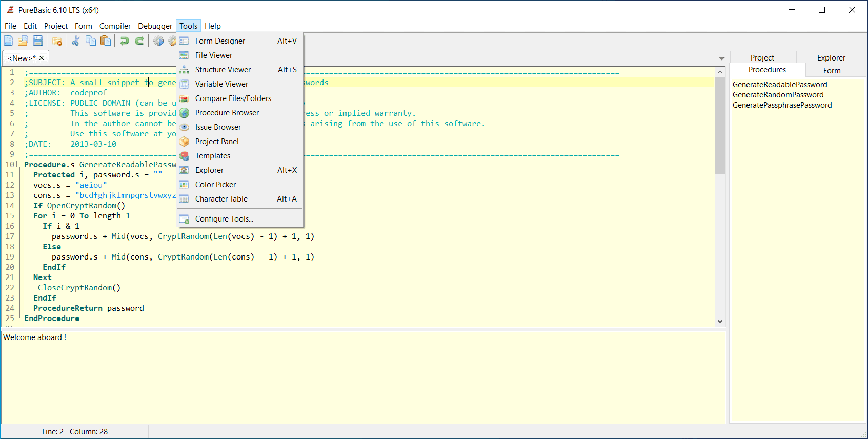Save the file using the floppy icon

point(38,41)
